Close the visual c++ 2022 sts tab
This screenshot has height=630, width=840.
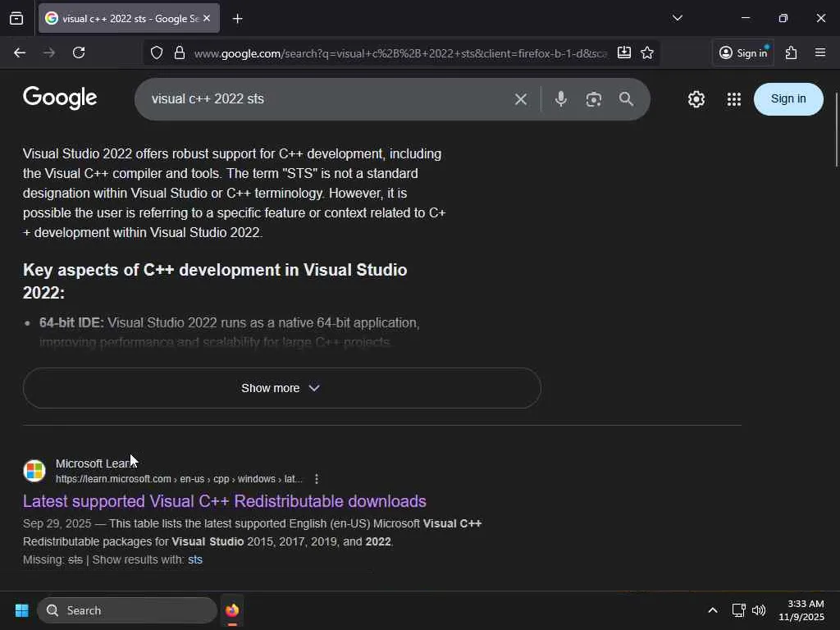207,18
